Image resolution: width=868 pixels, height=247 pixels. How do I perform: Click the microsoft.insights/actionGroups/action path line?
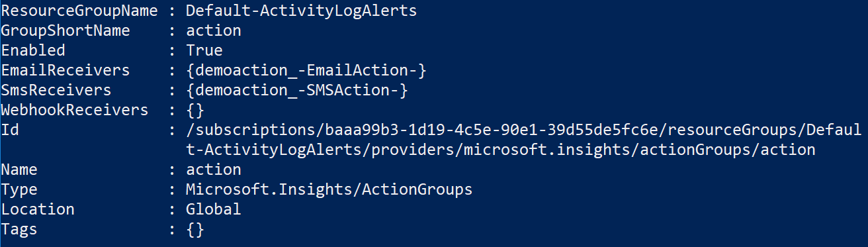501,150
